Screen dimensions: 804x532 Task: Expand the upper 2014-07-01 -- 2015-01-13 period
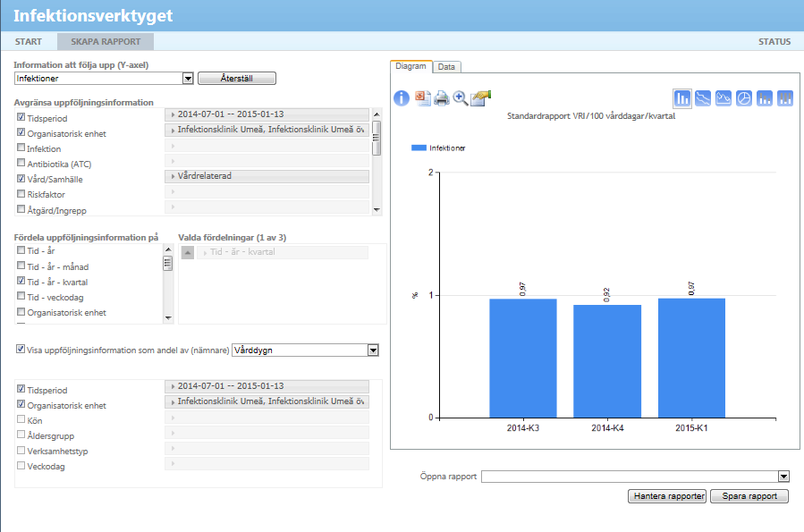[x=267, y=114]
